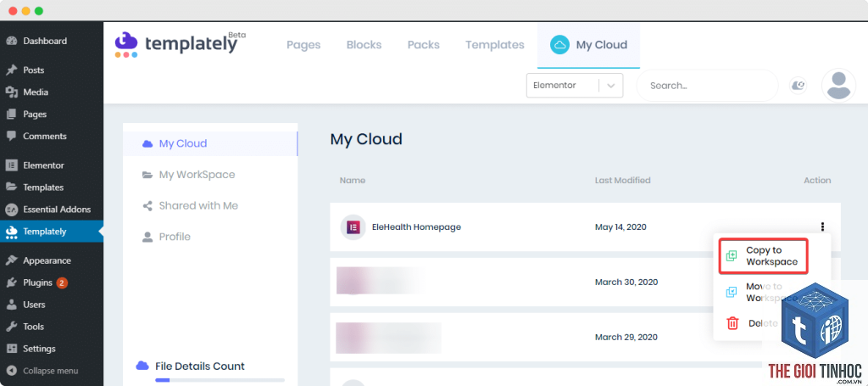Click the Comments bubble icon
The height and width of the screenshot is (386, 868).
[x=11, y=137]
